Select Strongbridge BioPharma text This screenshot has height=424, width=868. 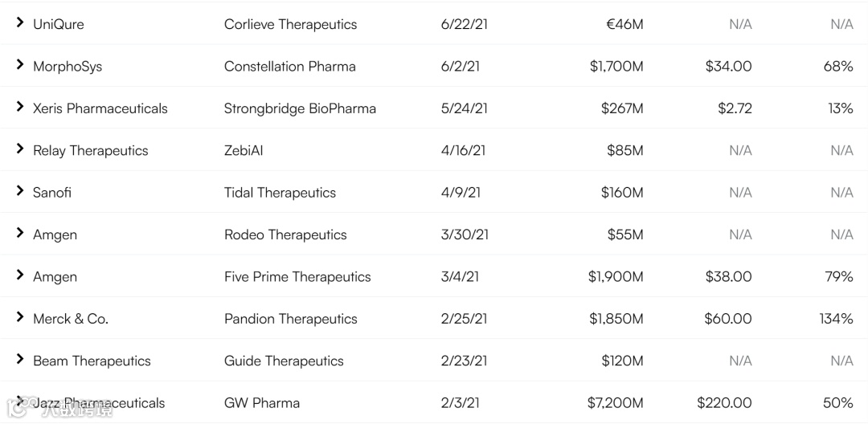click(300, 108)
